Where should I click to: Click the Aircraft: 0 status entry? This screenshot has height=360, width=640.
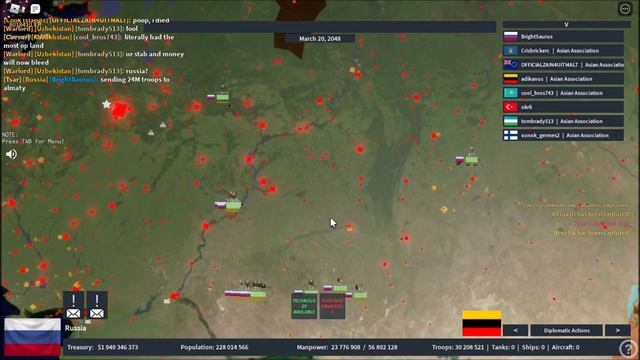click(566, 347)
